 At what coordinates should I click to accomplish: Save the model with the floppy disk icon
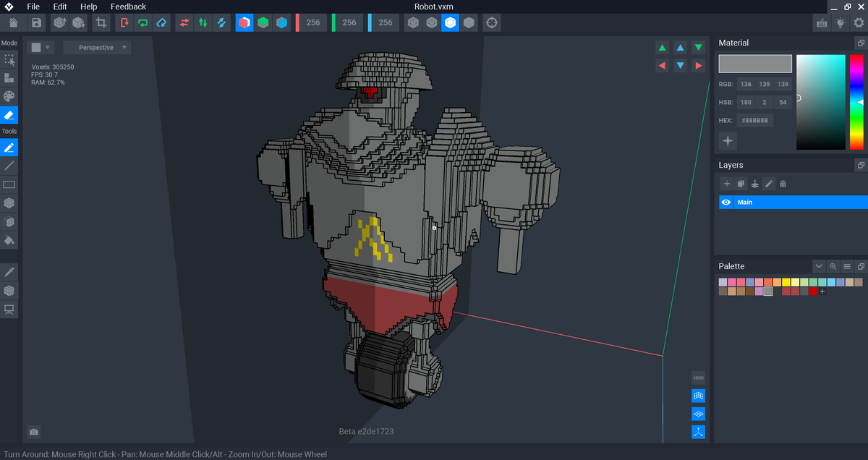click(36, 22)
